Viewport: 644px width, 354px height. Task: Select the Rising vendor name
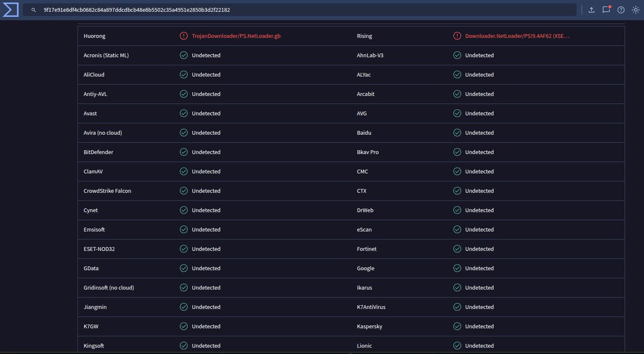[x=364, y=36]
